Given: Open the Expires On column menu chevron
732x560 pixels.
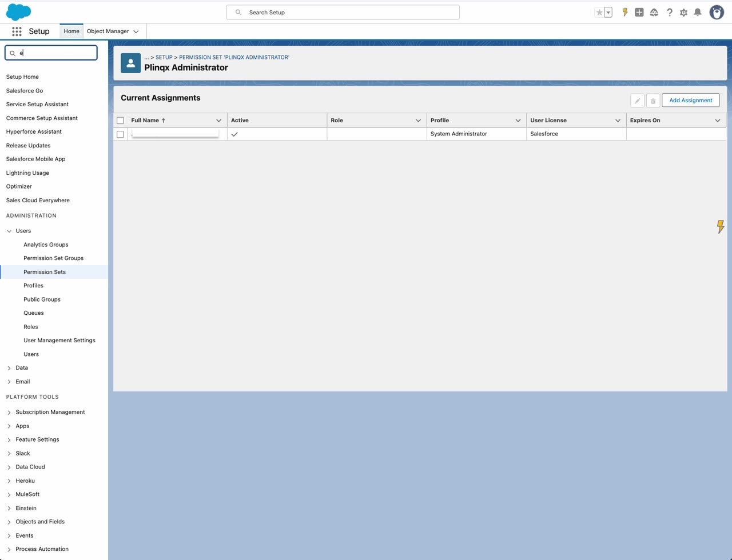Looking at the screenshot, I should 718,121.
